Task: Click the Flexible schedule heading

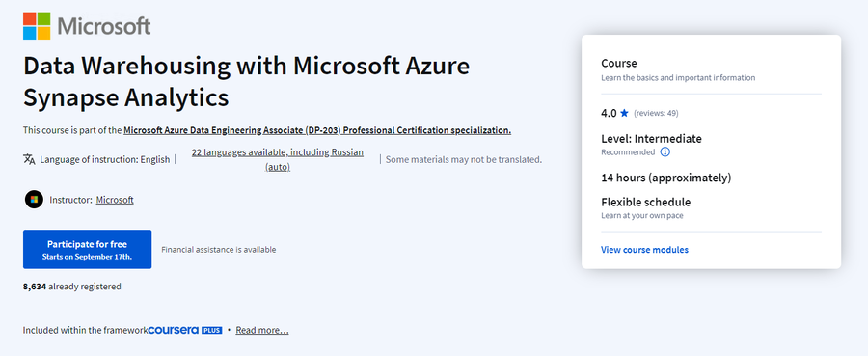Action: point(645,202)
